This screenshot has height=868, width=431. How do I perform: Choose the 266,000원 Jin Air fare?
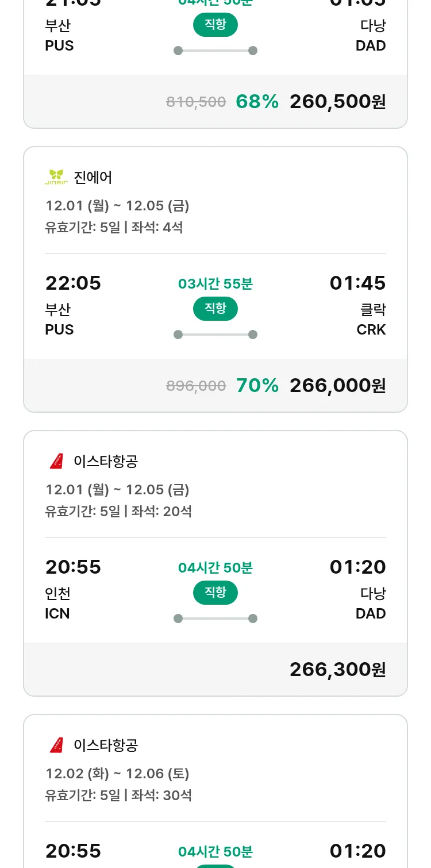click(337, 386)
